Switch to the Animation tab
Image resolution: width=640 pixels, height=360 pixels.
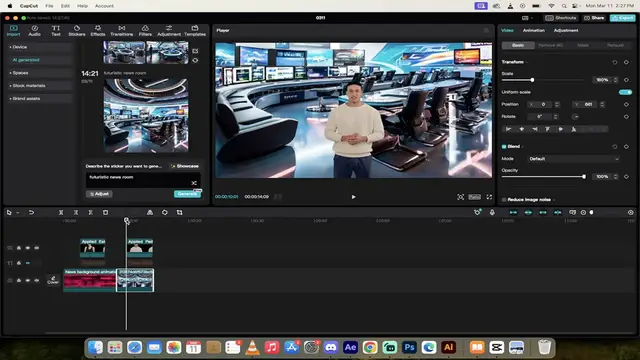pos(533,30)
